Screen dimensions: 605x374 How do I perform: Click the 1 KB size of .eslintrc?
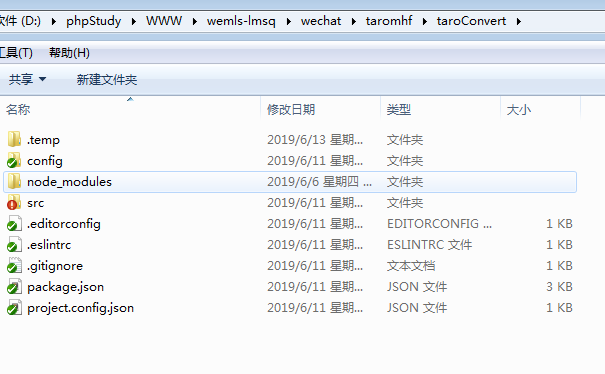click(x=559, y=245)
